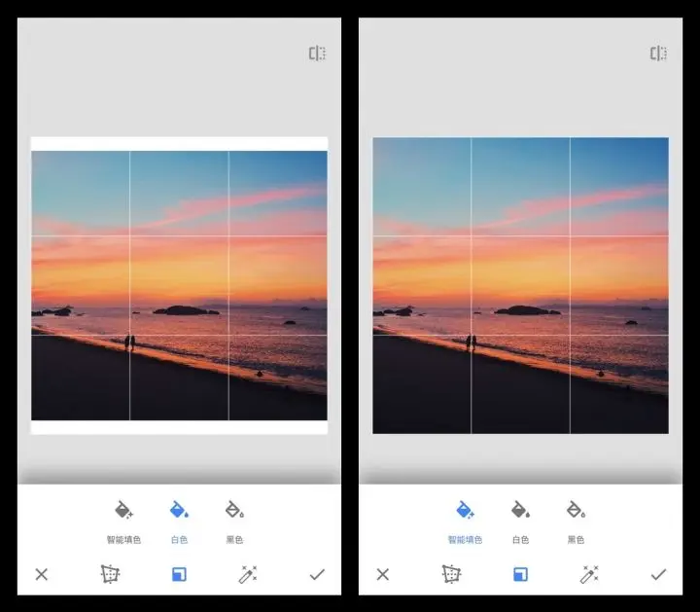The height and width of the screenshot is (612, 700).
Task: Tap the sunset photo in right screen
Action: [520, 285]
